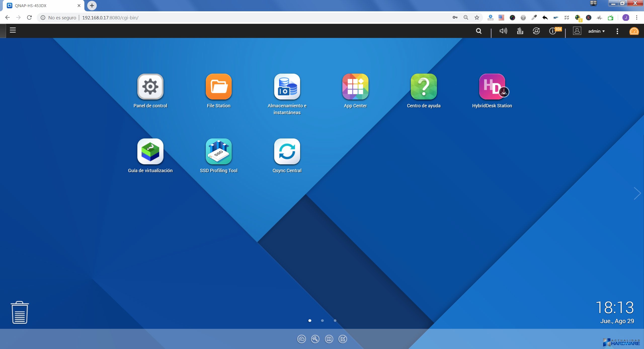
Task: Open volume control icon
Action: pos(503,31)
